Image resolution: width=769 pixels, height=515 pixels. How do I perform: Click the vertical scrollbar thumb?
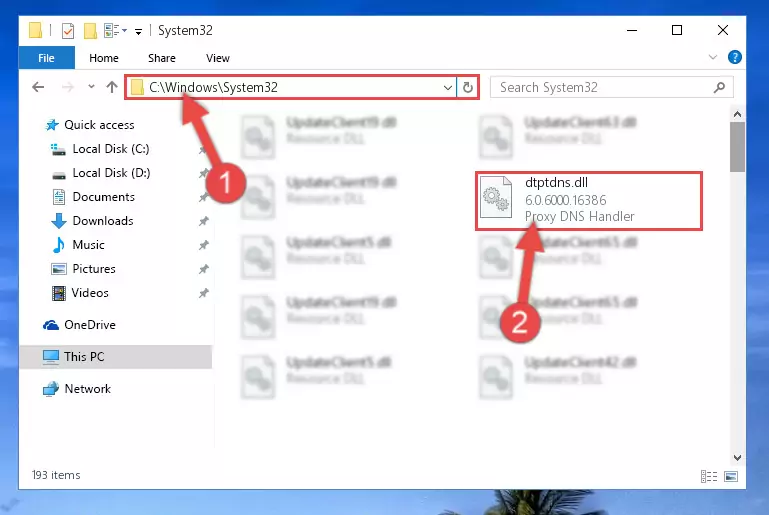pyautogui.click(x=737, y=147)
